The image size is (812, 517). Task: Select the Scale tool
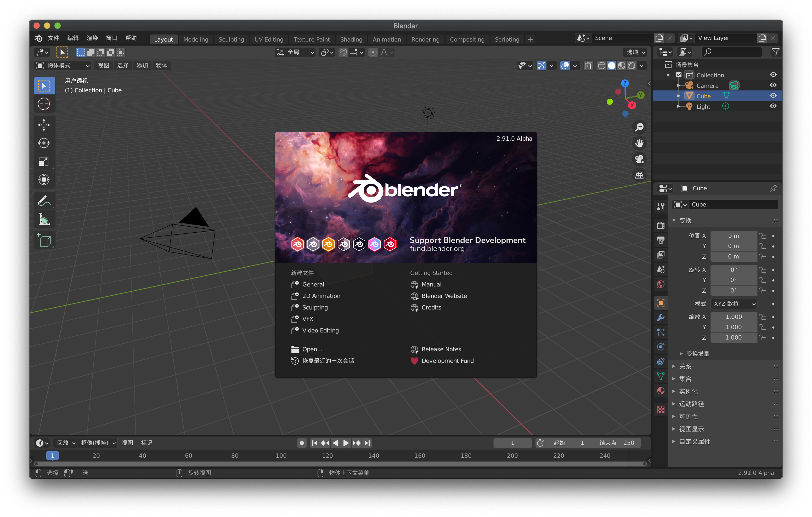pos(44,162)
